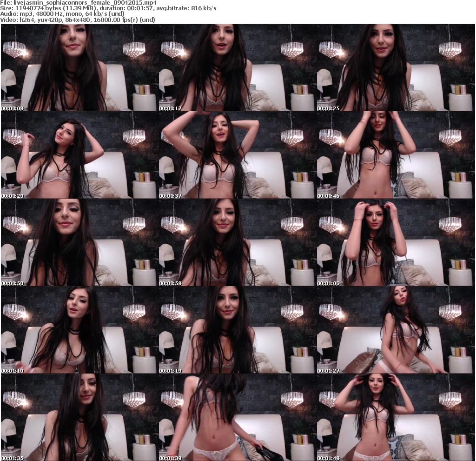The height and width of the screenshot is (461, 476).
Task: Click the 'Size: 11940774 bytes' info line
Action: [108, 8]
